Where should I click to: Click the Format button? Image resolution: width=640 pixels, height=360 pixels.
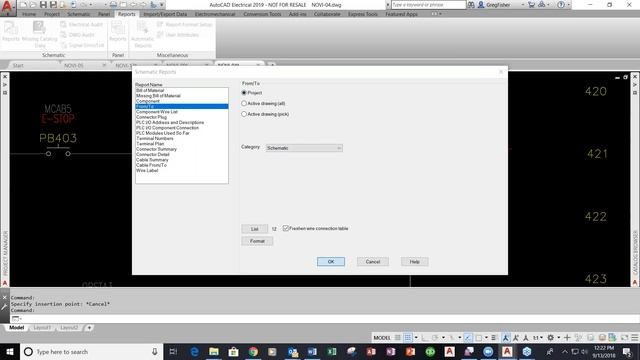coord(257,241)
